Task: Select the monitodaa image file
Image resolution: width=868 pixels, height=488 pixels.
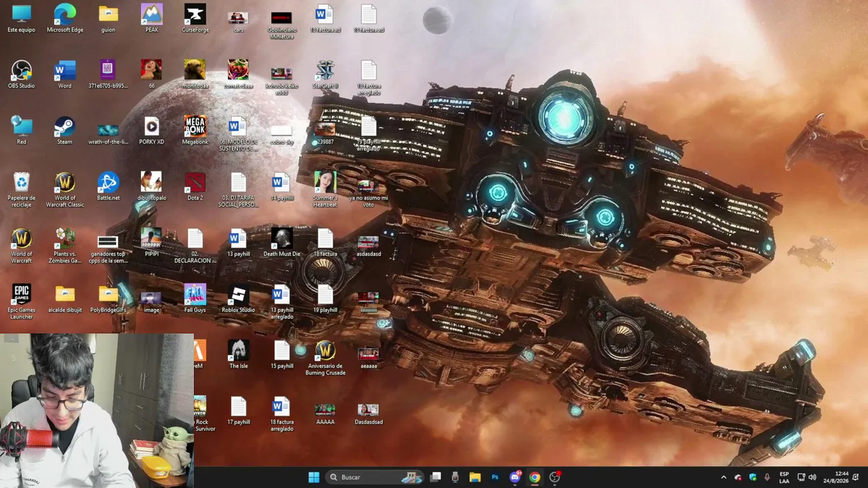Action: coord(195,75)
